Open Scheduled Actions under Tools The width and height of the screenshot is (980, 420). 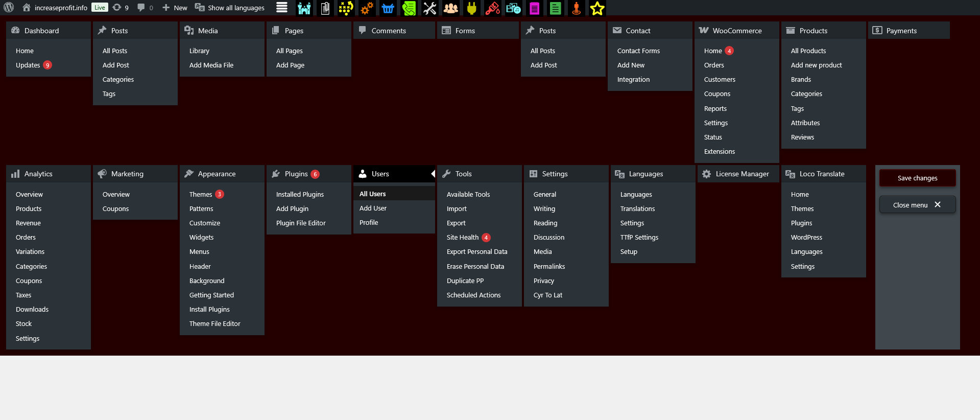473,295
